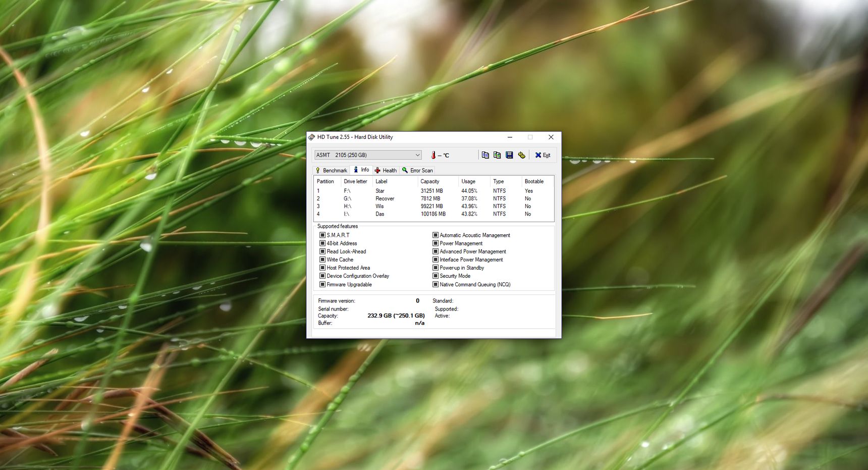Image resolution: width=868 pixels, height=470 pixels.
Task: Open the ASMT 2105 (250 GB) drive dropdown
Action: point(368,155)
